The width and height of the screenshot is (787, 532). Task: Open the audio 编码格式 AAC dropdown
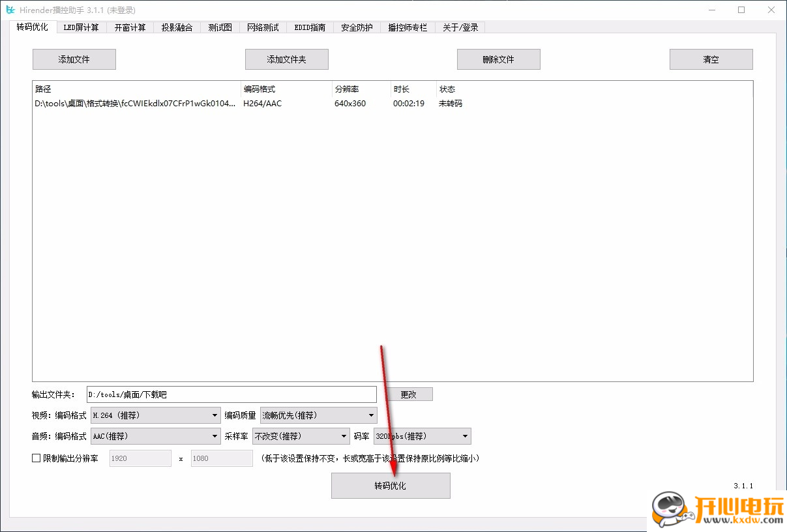155,436
